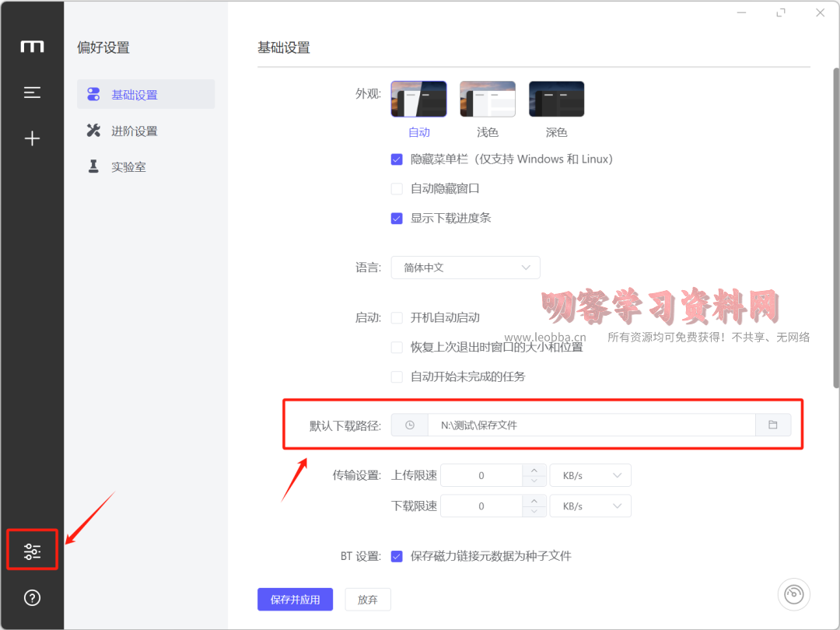
Task: Browse folders using the folder icon
Action: (772, 425)
